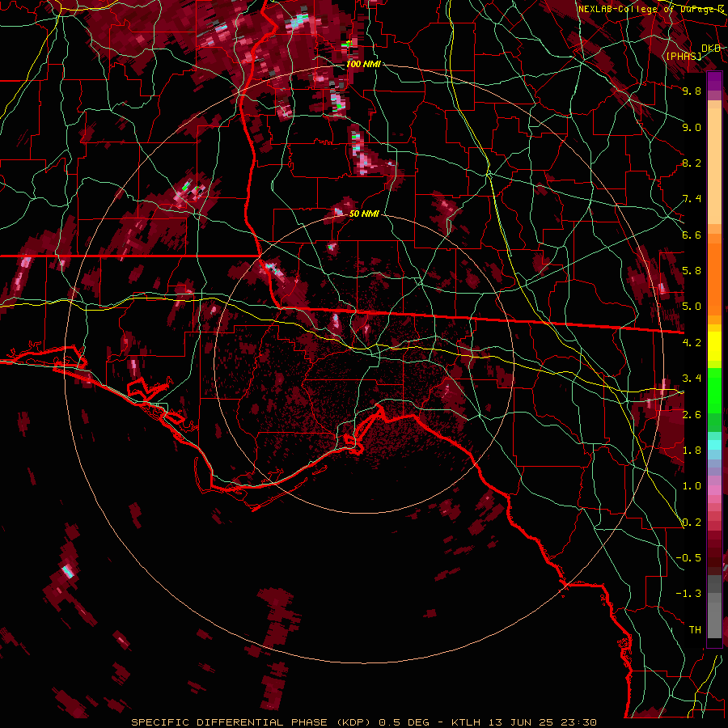The image size is (728, 728).
Task: Click the 9.8 value on the color scale
Action: click(x=692, y=91)
